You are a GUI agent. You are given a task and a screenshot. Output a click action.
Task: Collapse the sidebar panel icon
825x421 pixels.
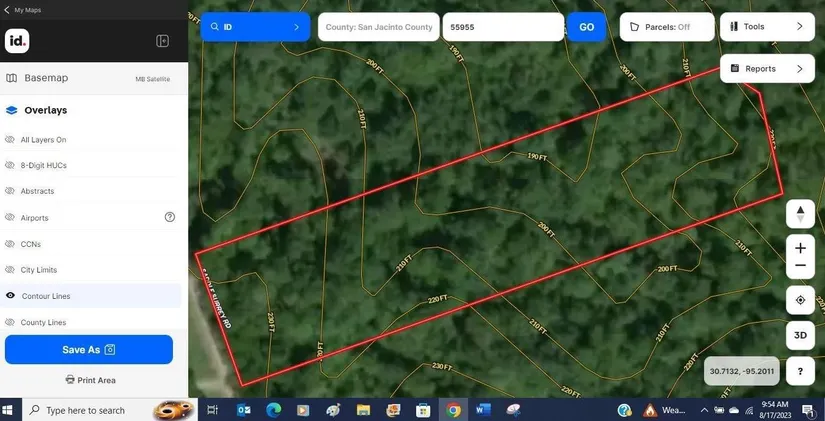point(162,41)
